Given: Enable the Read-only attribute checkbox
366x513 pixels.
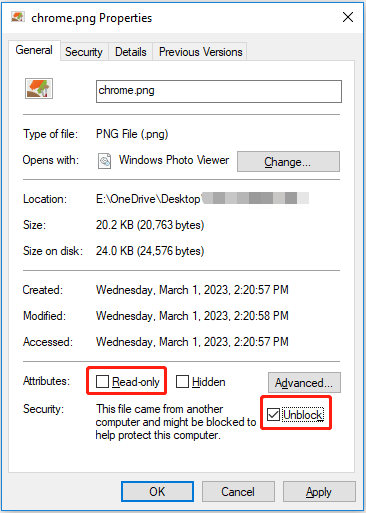Looking at the screenshot, I should [102, 382].
